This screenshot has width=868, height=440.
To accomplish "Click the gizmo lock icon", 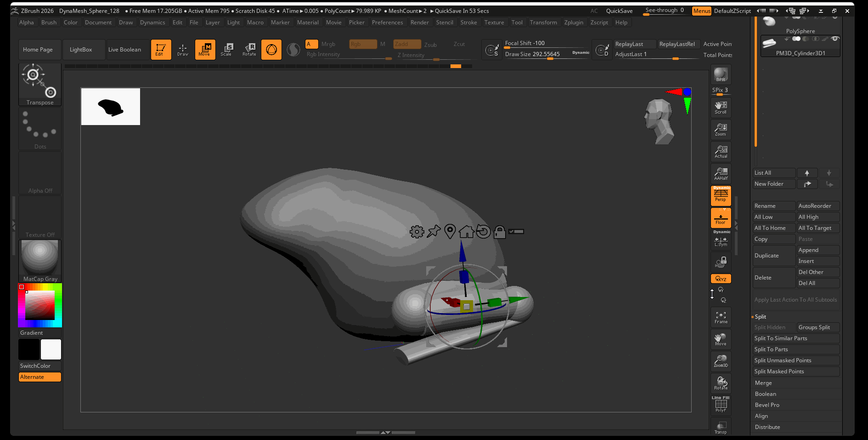I will coord(499,232).
